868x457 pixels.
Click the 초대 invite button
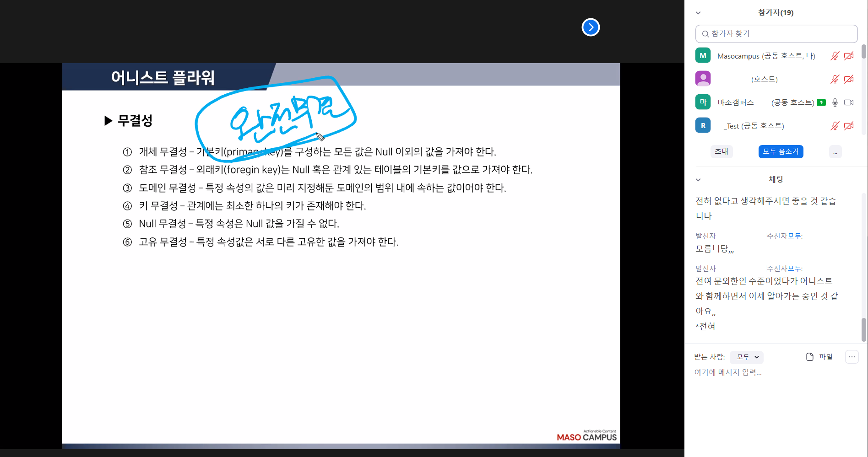click(722, 151)
